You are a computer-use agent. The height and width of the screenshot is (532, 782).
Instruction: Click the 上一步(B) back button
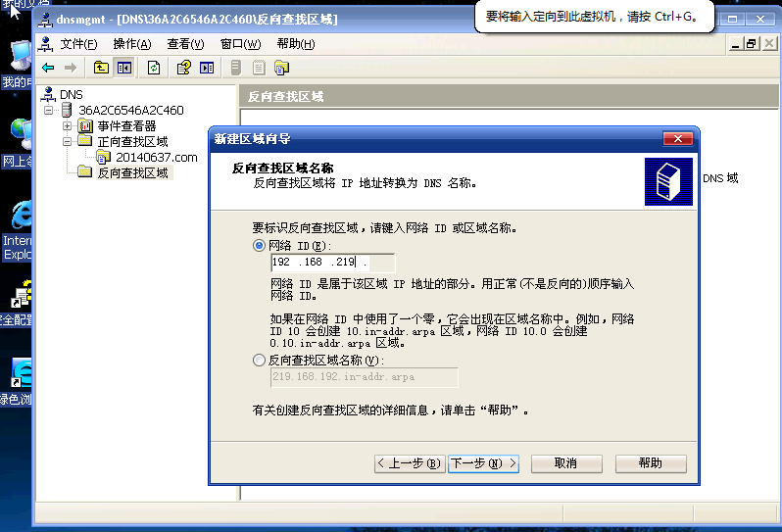tap(410, 463)
